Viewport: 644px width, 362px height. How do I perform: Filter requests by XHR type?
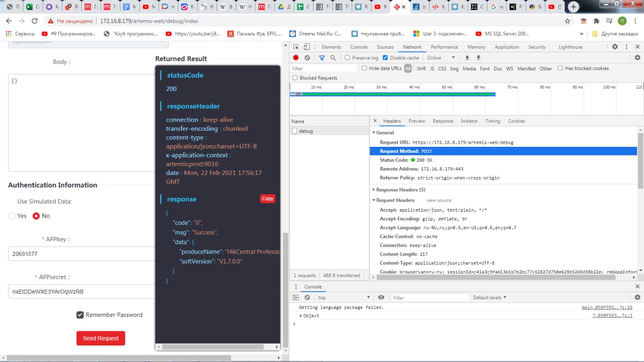421,68
